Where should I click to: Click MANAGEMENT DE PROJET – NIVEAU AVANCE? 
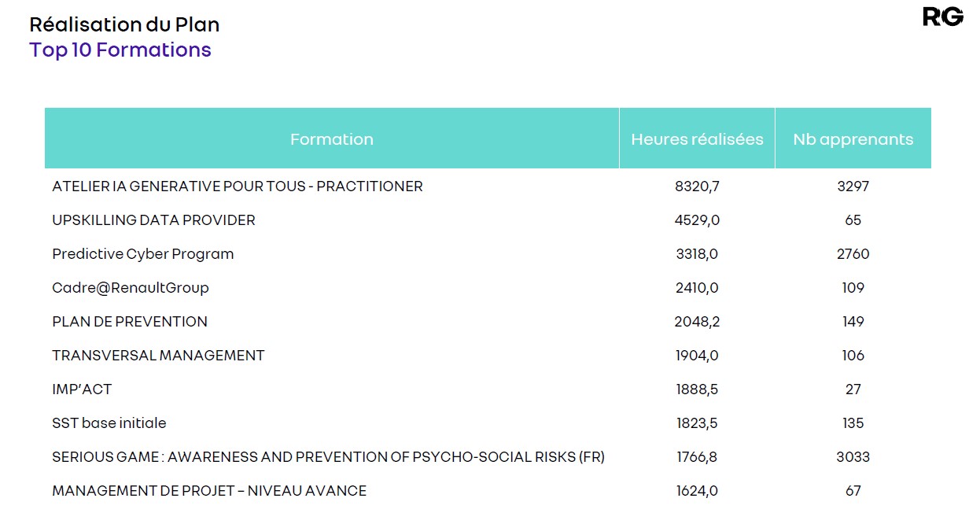pyautogui.click(x=209, y=491)
